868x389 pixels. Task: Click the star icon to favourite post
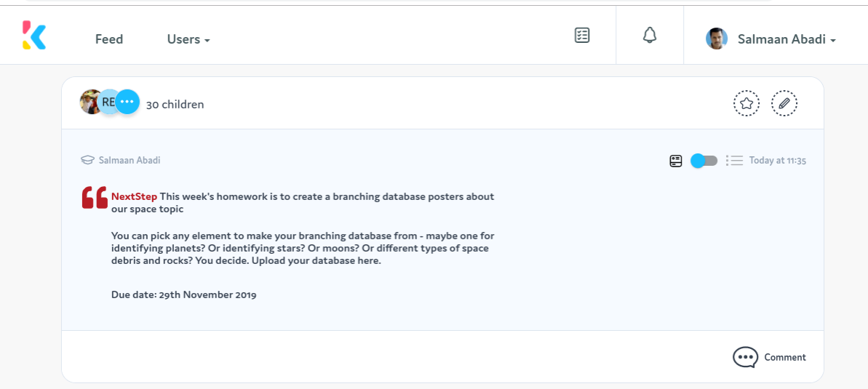tap(746, 103)
